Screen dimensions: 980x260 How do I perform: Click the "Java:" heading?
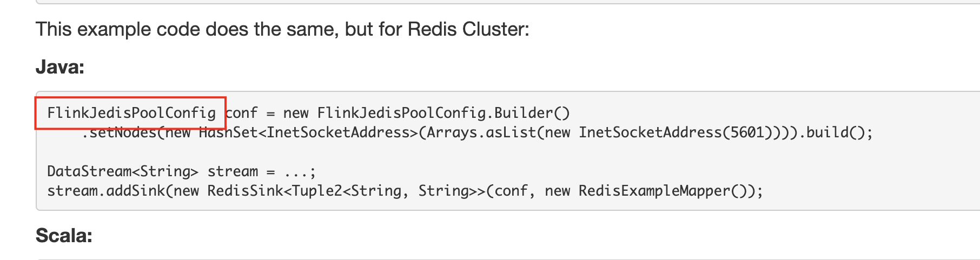coord(60,67)
